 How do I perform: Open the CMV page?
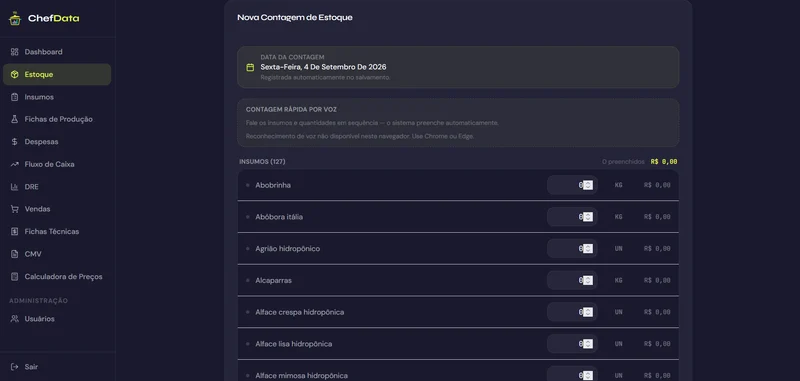(57, 254)
